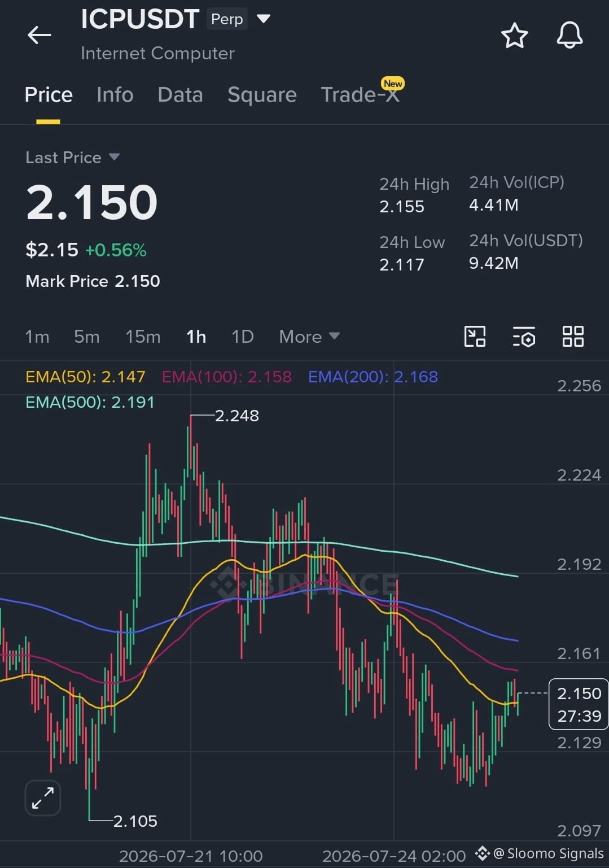Viewport: 609px width, 868px height.
Task: Switch to the Info tab
Action: pos(115,95)
